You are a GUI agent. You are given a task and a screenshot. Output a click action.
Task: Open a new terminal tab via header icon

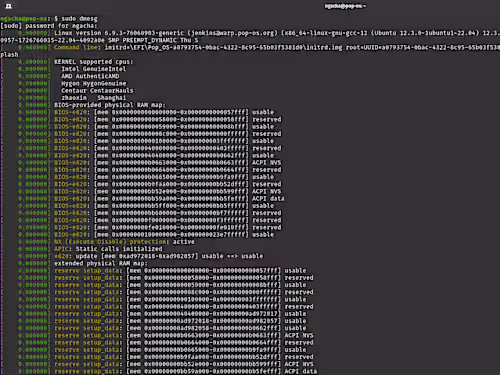(x=9, y=6)
